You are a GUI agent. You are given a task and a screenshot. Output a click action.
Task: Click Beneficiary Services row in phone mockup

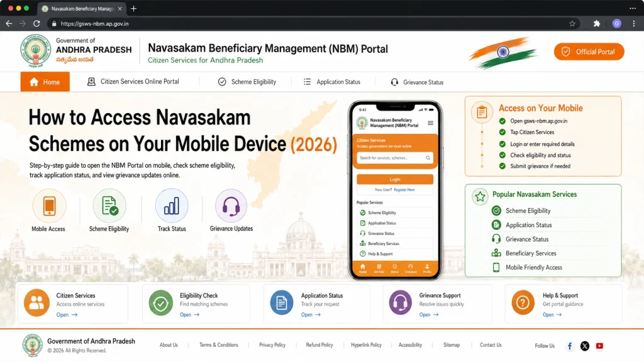[395, 243]
